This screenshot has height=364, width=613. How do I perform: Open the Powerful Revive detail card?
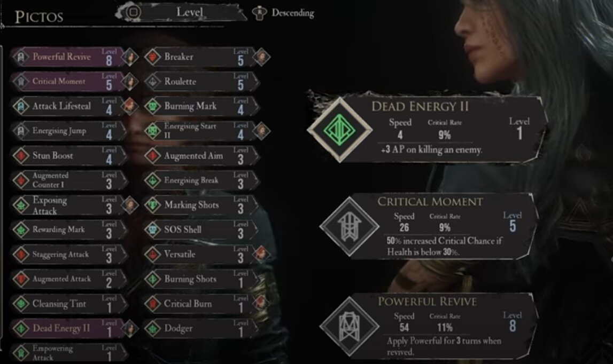tap(428, 326)
